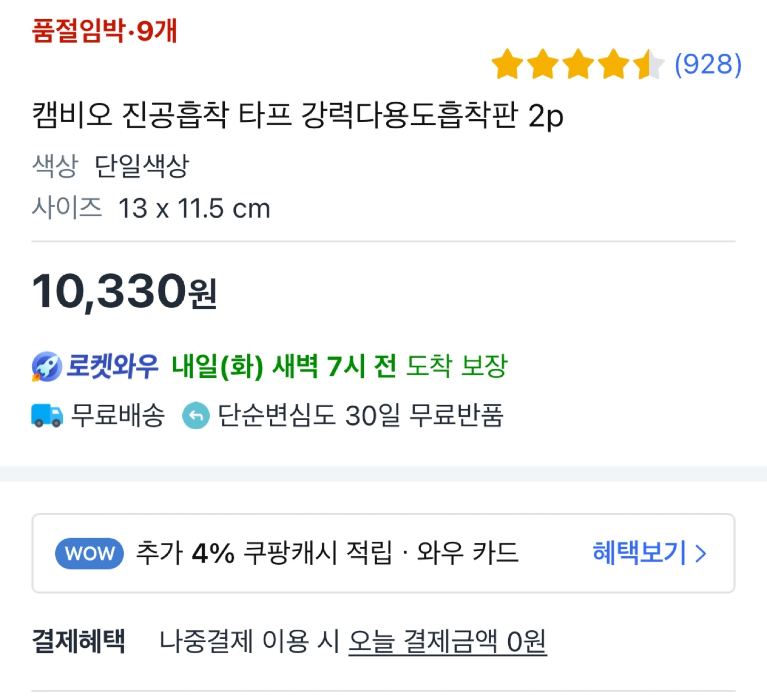Click the Rocket Wow rocket icon

pos(47,366)
